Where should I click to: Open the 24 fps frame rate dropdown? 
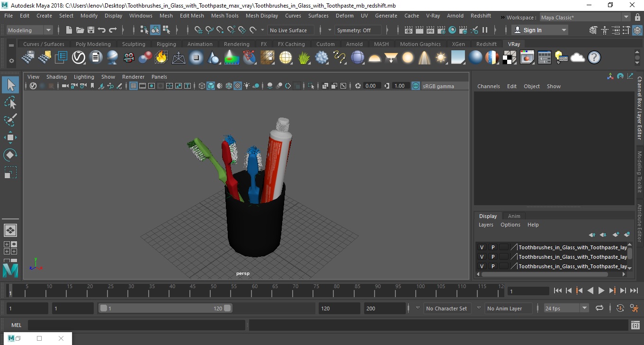566,308
